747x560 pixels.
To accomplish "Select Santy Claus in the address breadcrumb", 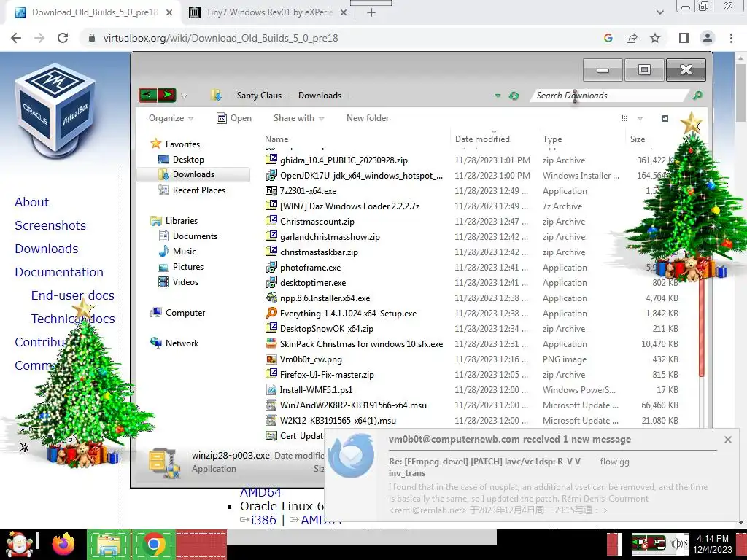I will [x=259, y=96].
